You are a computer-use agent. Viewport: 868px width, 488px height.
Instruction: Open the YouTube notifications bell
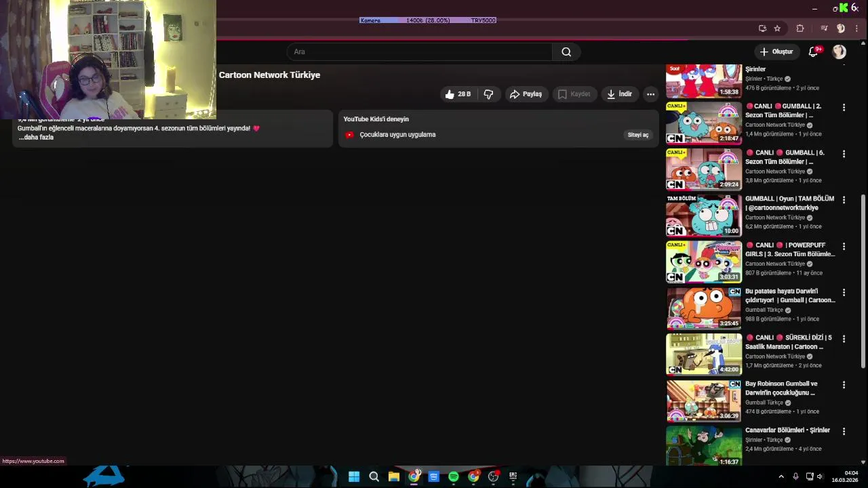point(813,52)
